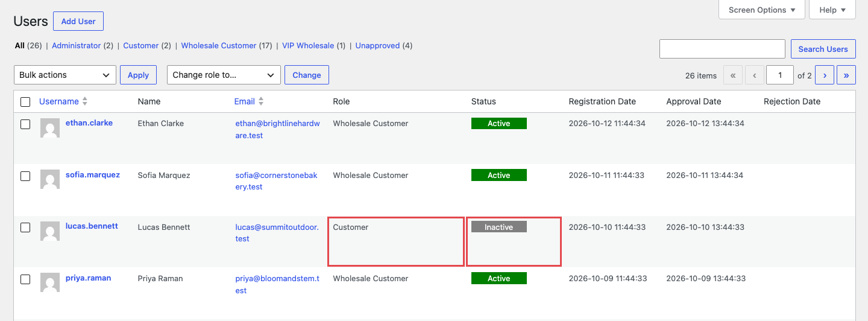This screenshot has height=321, width=868.
Task: Click Change role button
Action: click(x=307, y=75)
